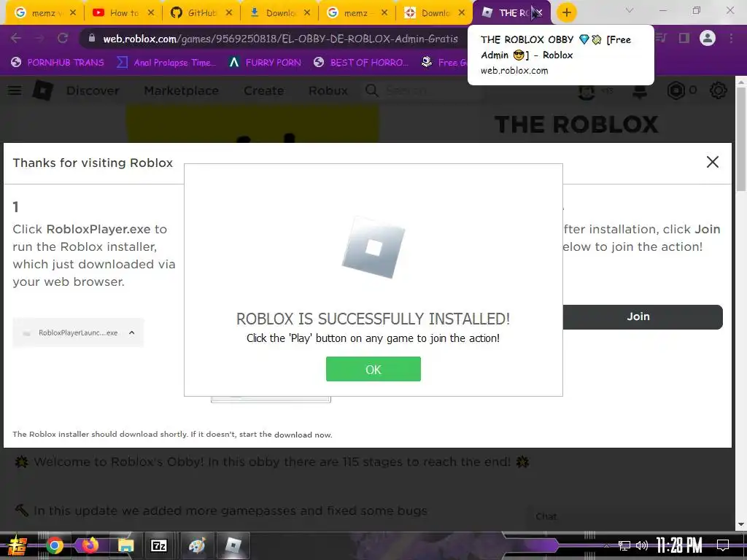
Task: Click the address bar URL
Action: click(x=280, y=39)
